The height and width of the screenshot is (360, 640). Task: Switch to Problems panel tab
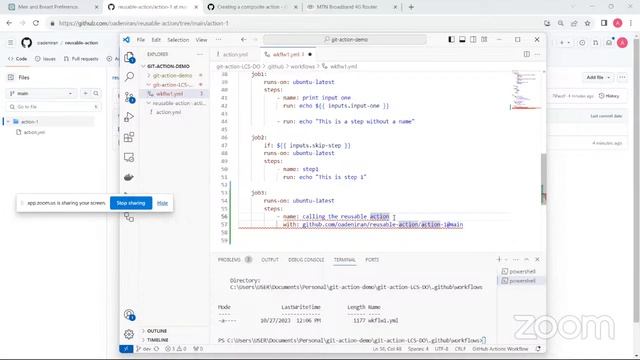(234, 260)
